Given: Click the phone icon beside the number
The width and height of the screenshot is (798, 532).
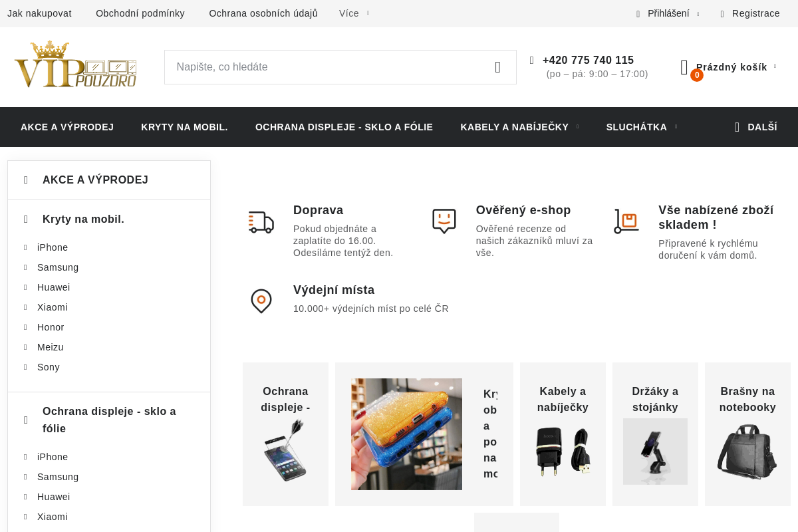Looking at the screenshot, I should point(532,61).
